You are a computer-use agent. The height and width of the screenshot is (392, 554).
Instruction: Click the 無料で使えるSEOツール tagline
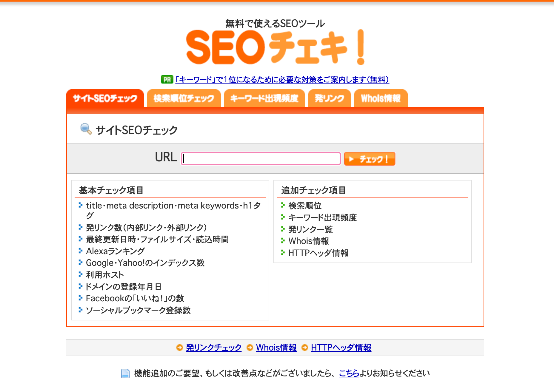(x=275, y=23)
